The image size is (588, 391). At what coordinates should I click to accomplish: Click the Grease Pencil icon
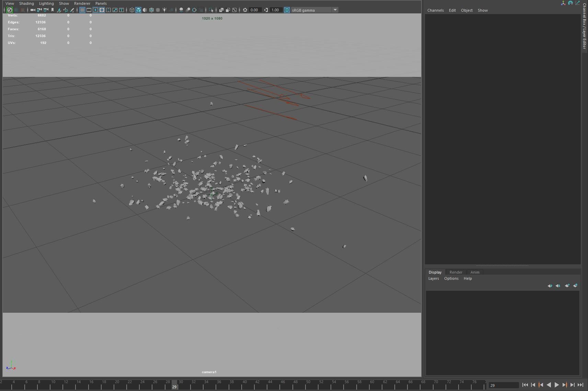pos(72,10)
